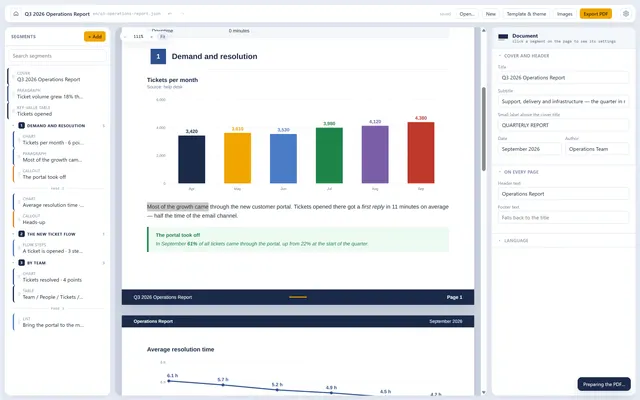The image size is (640, 400).
Task: Select paragraph 'Ticket volume grew 18%' segment
Action: coord(57,93)
